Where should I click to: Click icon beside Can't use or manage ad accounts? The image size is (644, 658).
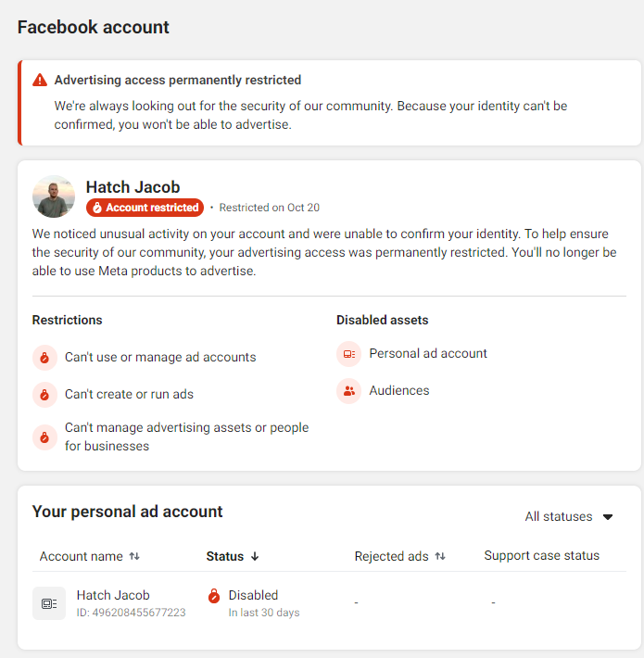pos(45,358)
